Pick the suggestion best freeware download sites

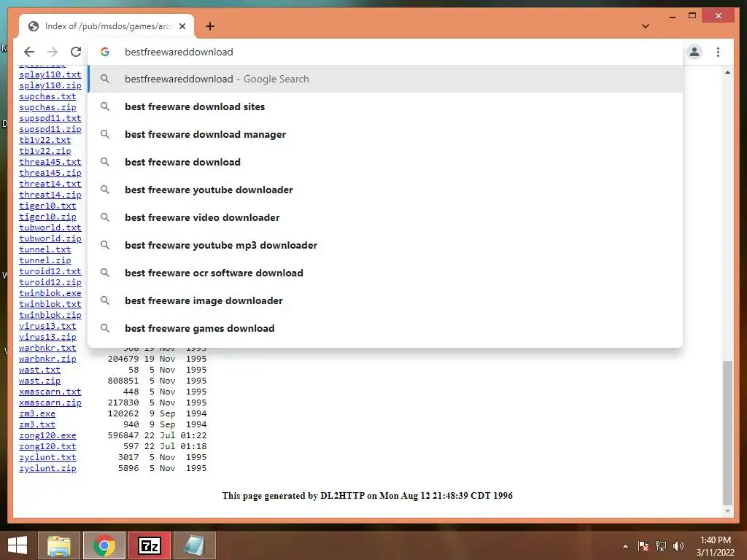(x=385, y=106)
